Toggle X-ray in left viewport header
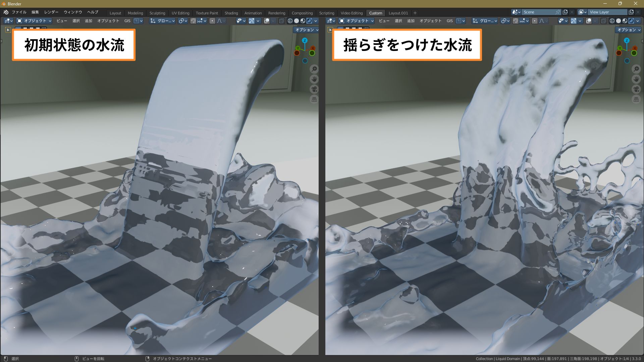Image resolution: width=644 pixels, height=362 pixels. point(281,21)
